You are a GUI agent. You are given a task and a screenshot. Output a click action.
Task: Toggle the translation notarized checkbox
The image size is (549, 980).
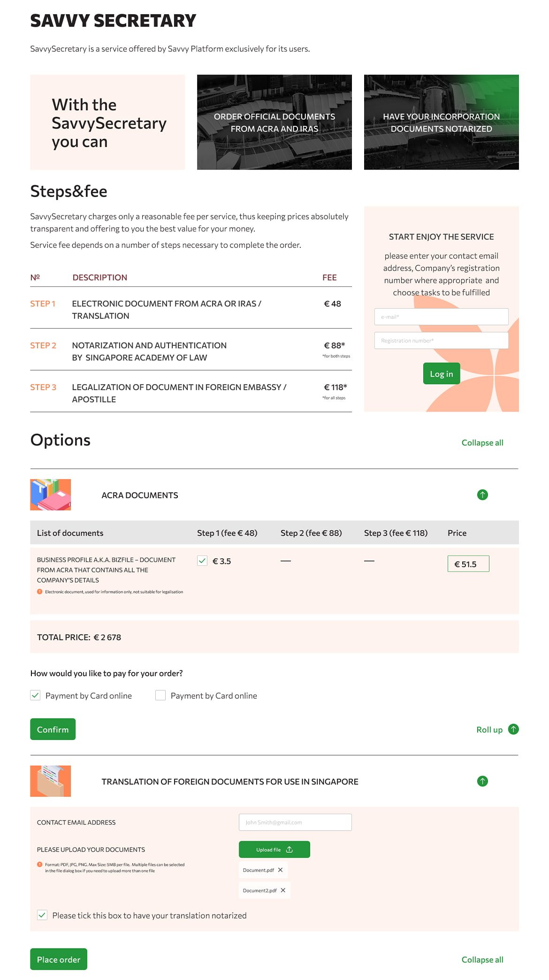[42, 915]
